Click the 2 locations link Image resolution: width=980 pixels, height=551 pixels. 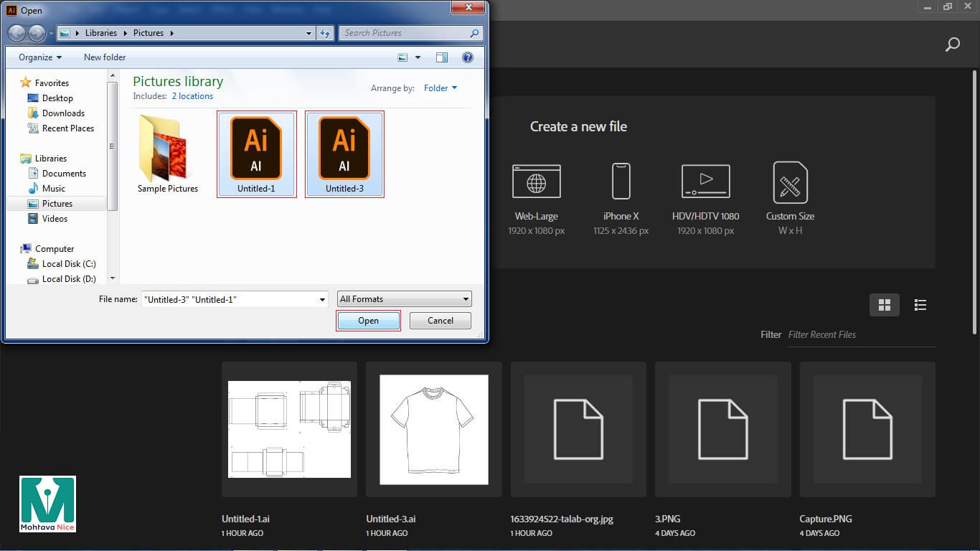coord(192,96)
